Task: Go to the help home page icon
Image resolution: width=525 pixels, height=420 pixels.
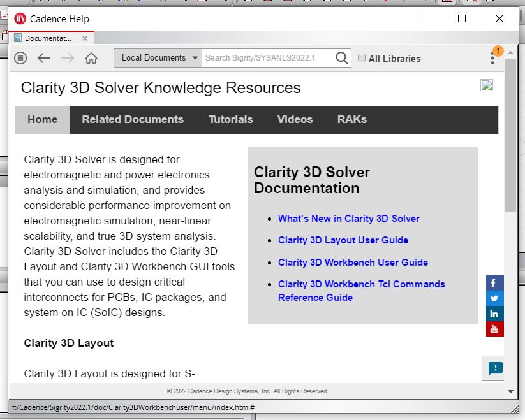Action: (91, 58)
